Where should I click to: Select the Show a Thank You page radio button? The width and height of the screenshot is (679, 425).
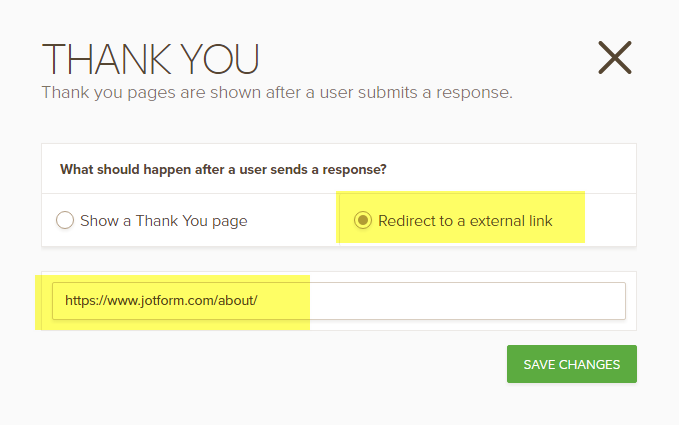coord(65,220)
